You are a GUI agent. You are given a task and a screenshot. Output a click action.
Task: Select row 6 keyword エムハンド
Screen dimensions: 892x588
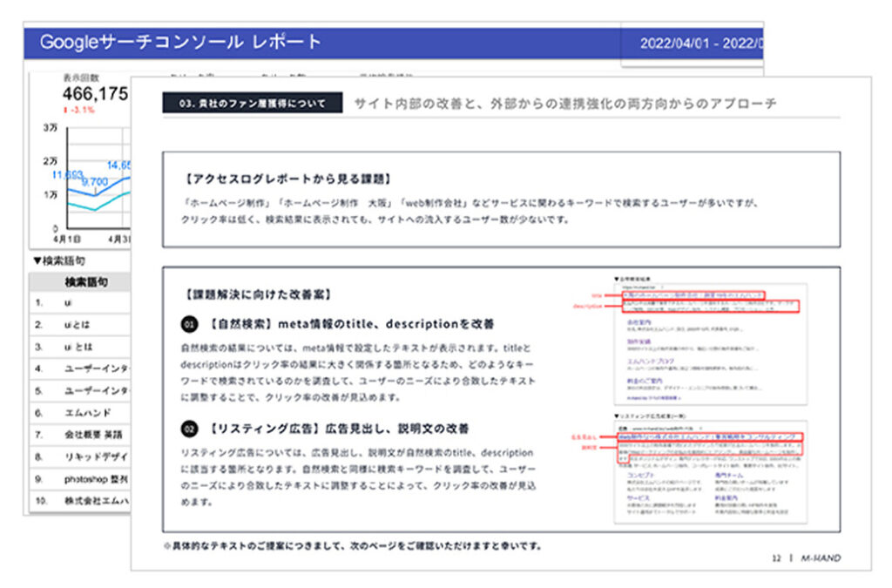(88, 413)
